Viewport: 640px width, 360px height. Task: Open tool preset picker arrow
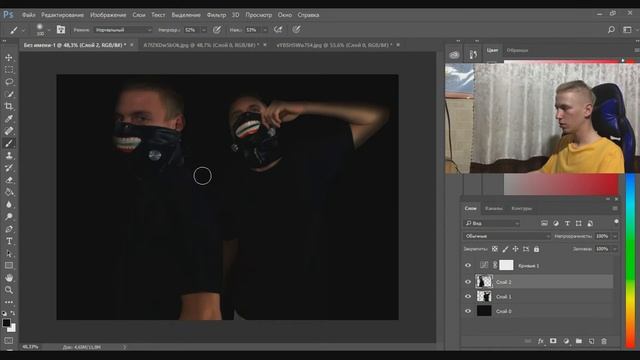coord(23,30)
